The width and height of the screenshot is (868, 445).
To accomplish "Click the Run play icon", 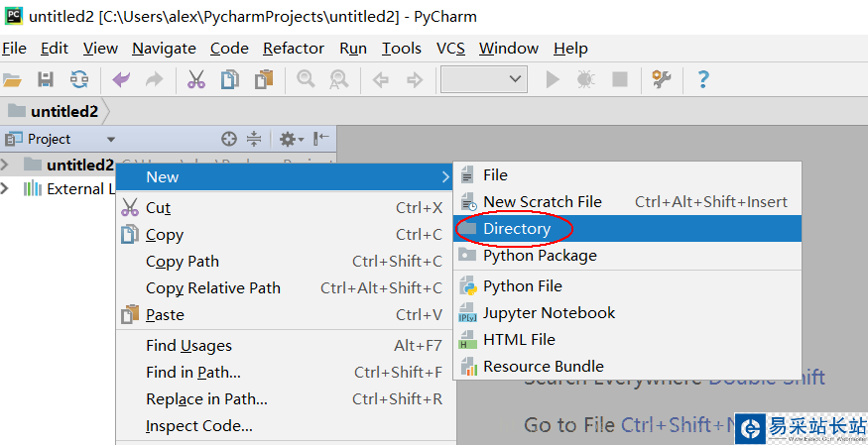I will coord(554,79).
